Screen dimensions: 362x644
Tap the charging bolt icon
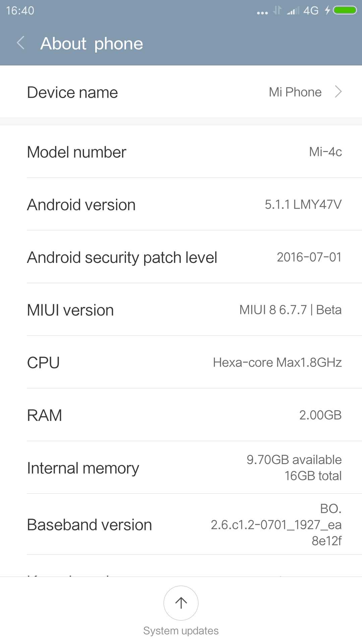[x=327, y=10]
